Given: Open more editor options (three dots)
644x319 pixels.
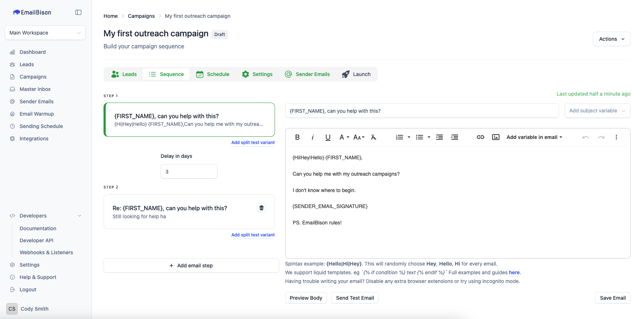Looking at the screenshot, I should (x=616, y=137).
